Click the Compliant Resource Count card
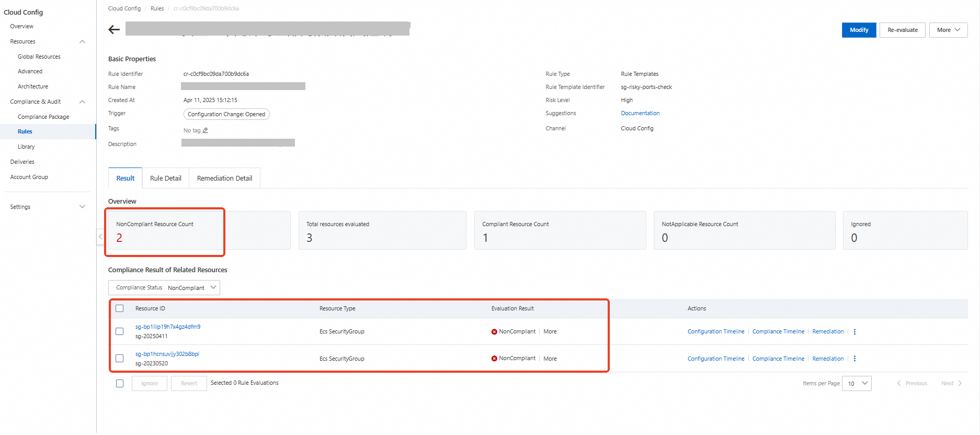This screenshot has width=980, height=435. point(560,230)
